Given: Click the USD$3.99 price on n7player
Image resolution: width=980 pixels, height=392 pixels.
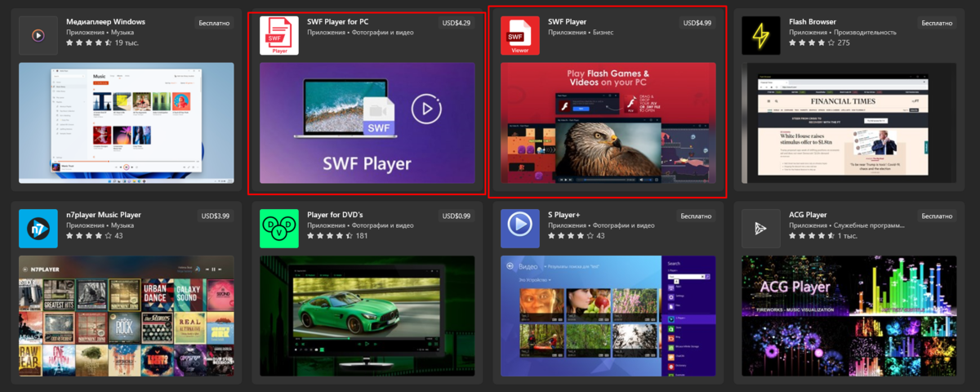Looking at the screenshot, I should pos(215,216).
